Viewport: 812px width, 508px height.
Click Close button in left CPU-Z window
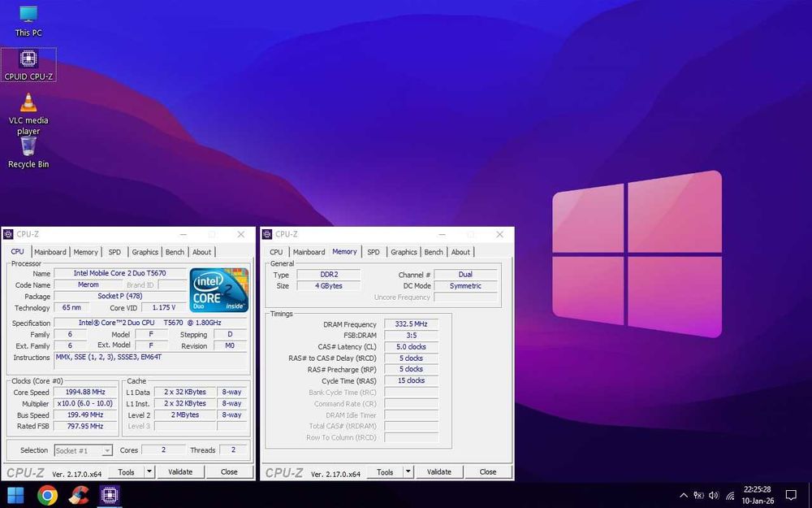229,472
